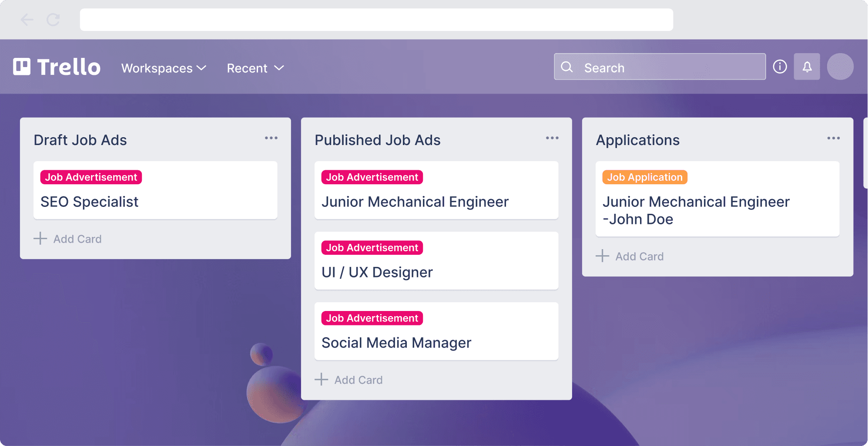
Task: Add Card to Draft Job Ads
Action: coord(67,239)
